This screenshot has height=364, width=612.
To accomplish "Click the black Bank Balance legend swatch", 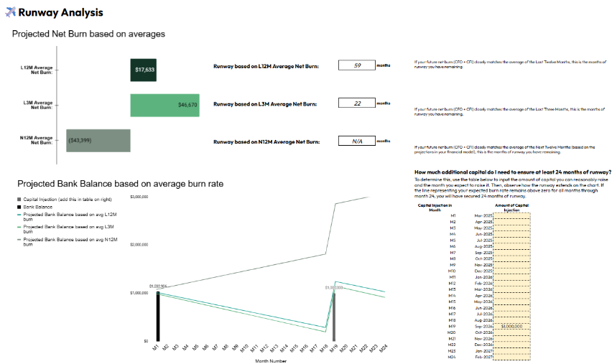I will point(19,207).
